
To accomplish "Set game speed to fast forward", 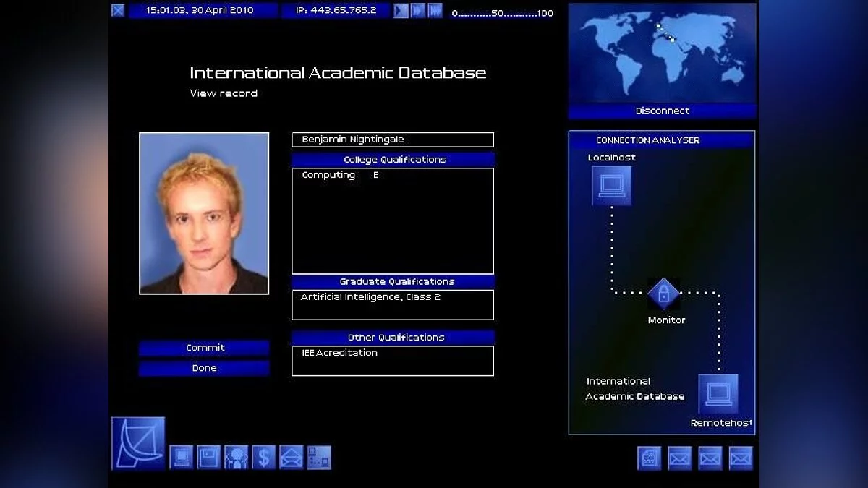I will [x=417, y=11].
